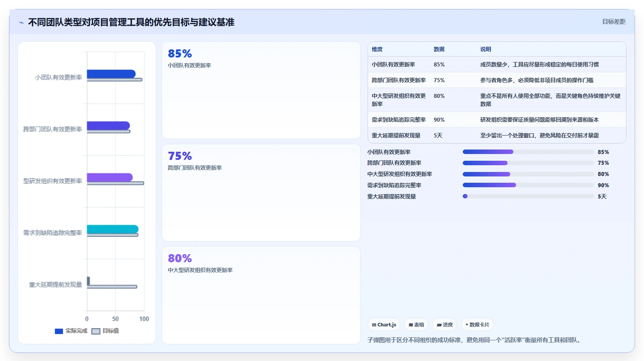Click the table note starting with '重点不是所有人使用全部功能'
Viewport: 644px width, 361px height.
[551, 100]
